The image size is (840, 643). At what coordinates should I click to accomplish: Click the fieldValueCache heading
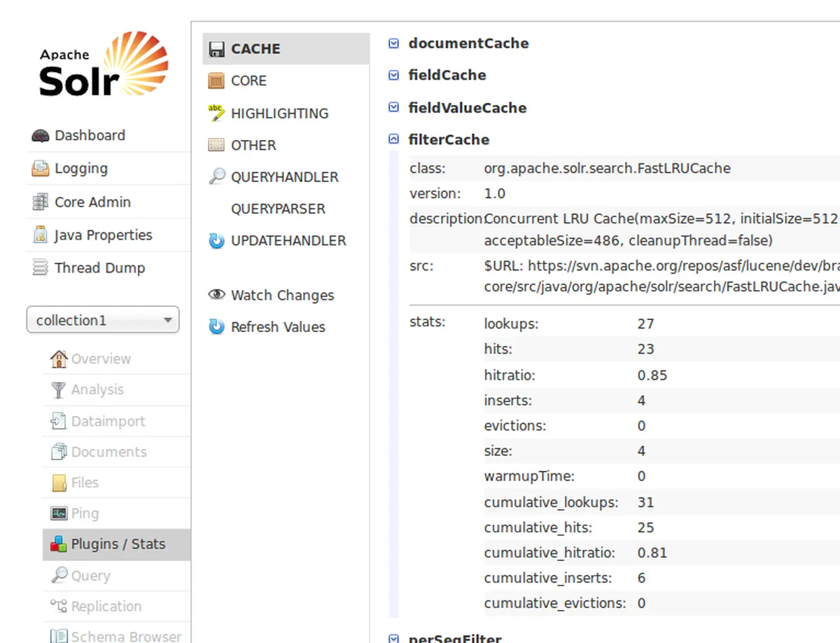[468, 108]
